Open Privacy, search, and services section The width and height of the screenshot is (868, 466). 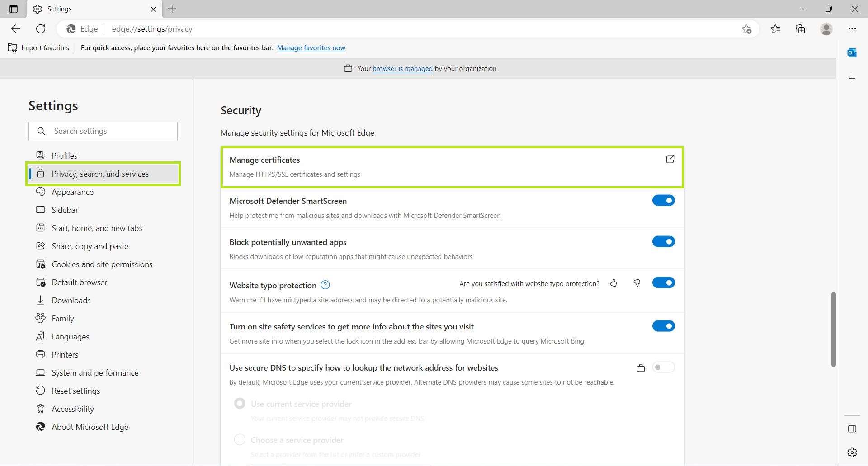click(x=103, y=174)
